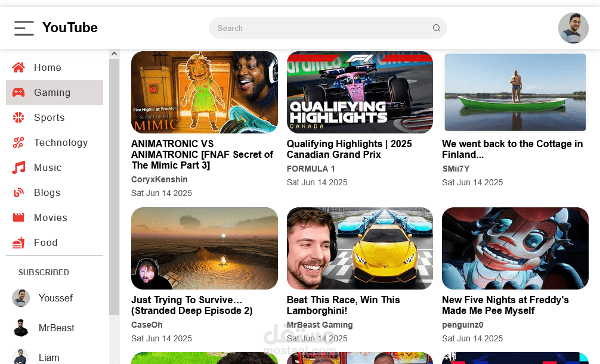This screenshot has height=364, width=600.
Task: Open the SMii7Y channel name
Action: click(456, 169)
